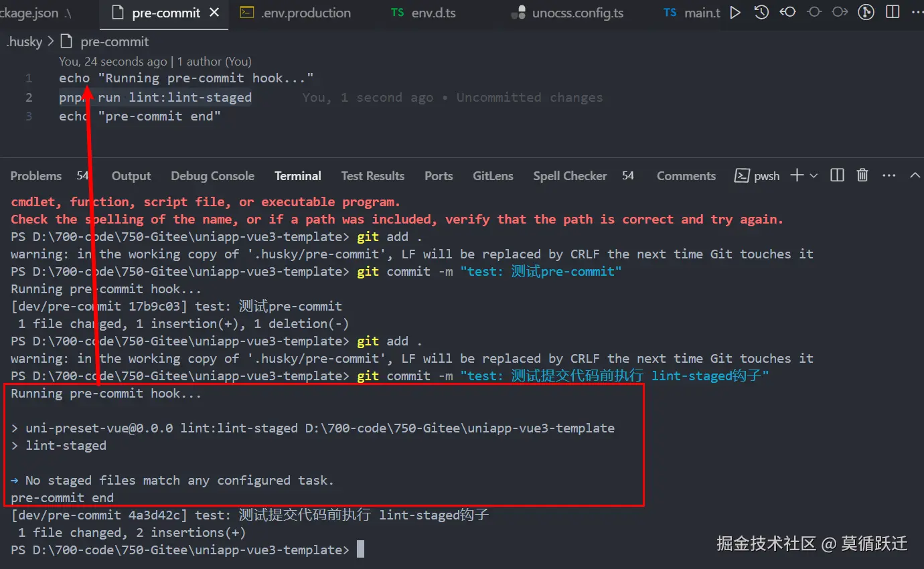Open the Comments panel tab

[686, 176]
